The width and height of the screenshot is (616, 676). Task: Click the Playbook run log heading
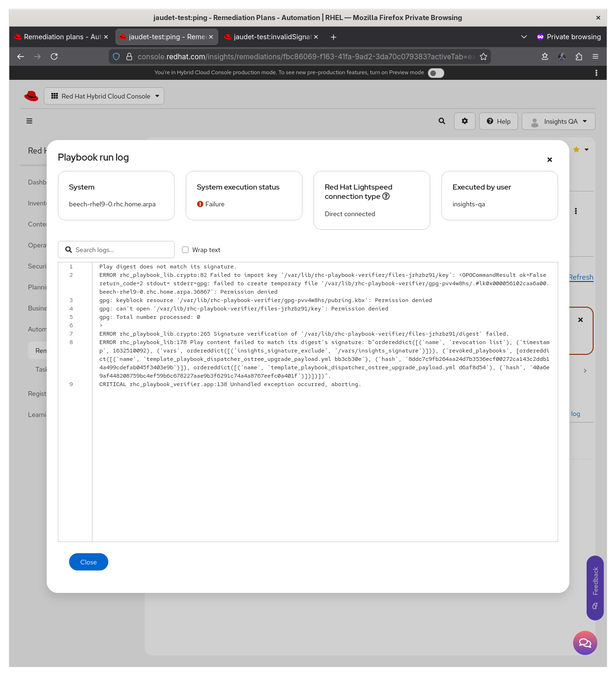(93, 157)
